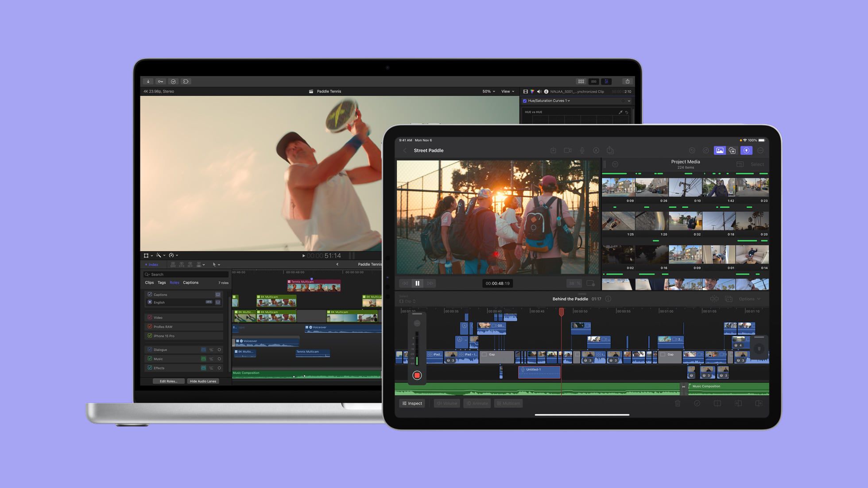Open the View dropdown on MacBook preview
The width and height of the screenshot is (868, 488).
[x=508, y=91]
